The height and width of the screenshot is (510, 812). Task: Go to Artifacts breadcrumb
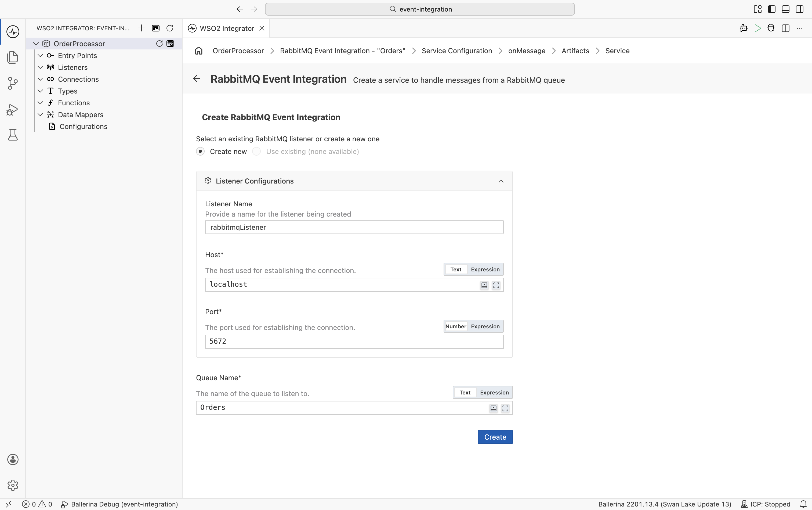point(575,51)
